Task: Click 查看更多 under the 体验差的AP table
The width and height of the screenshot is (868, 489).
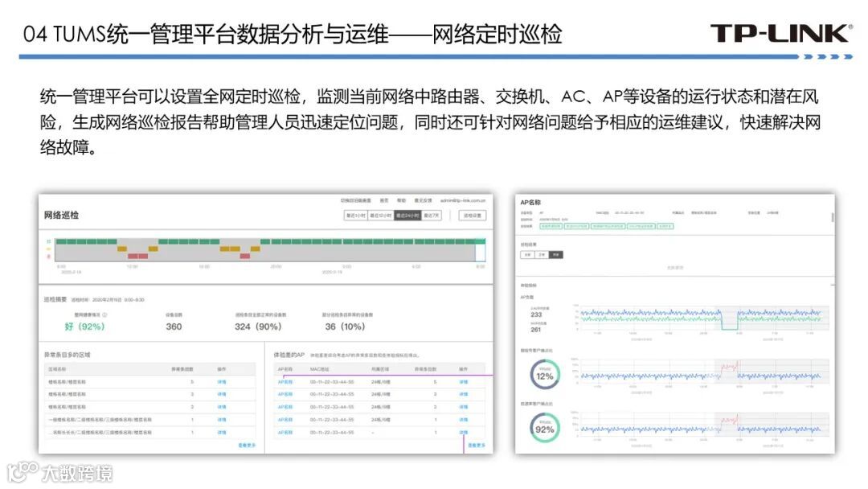Action: point(477,446)
